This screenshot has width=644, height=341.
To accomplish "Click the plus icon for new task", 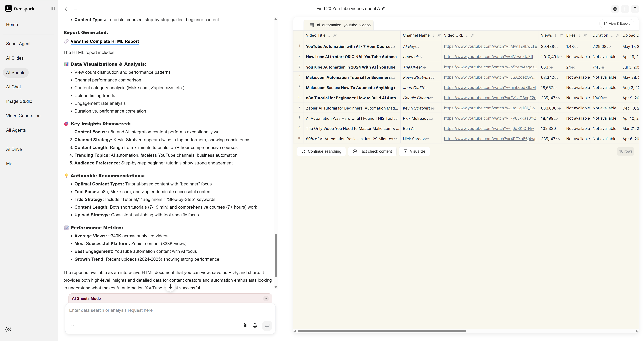I will point(625,9).
